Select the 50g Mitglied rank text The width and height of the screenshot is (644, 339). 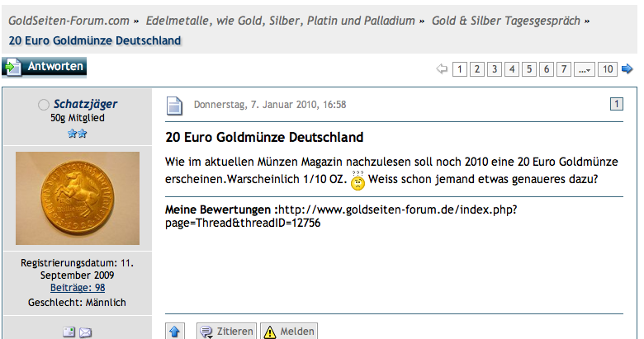coord(78,118)
